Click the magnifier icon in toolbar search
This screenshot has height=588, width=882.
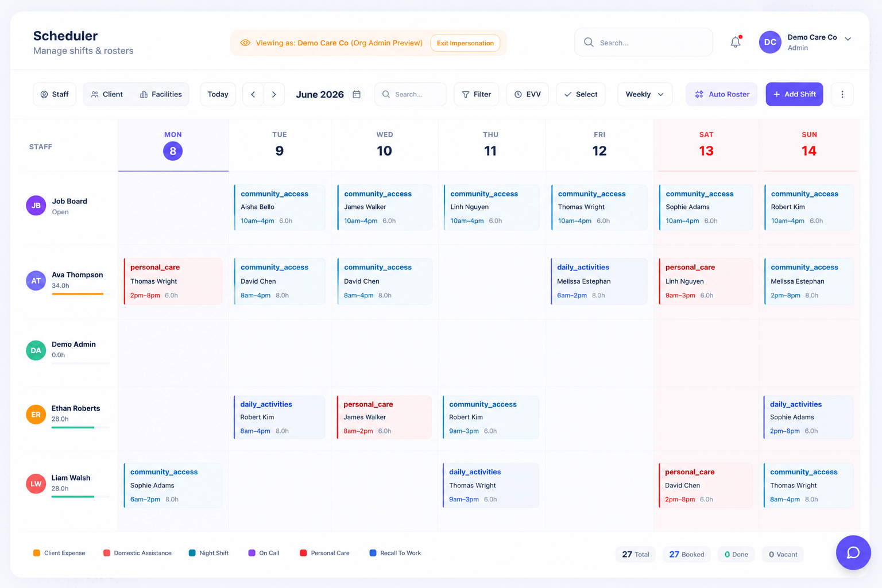[x=386, y=94]
